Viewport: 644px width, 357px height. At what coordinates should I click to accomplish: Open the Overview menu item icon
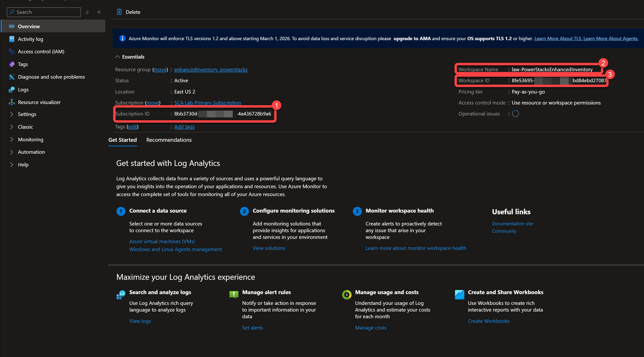pyautogui.click(x=11, y=26)
